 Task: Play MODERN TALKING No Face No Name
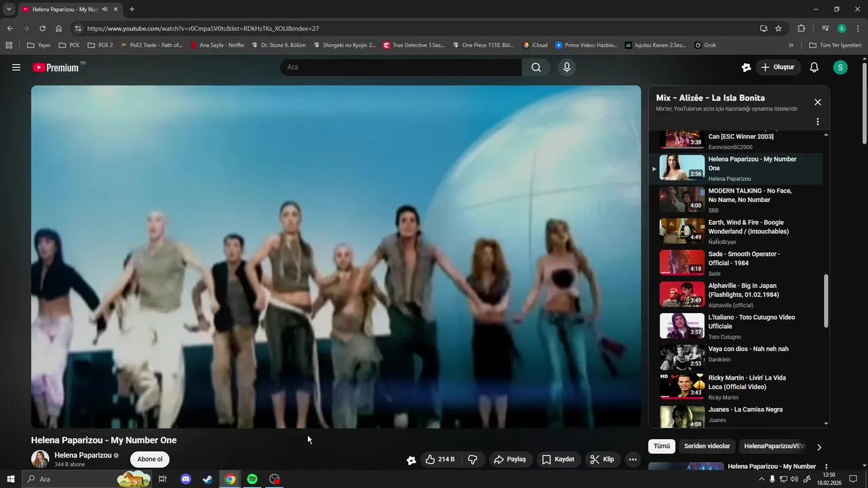click(x=736, y=200)
